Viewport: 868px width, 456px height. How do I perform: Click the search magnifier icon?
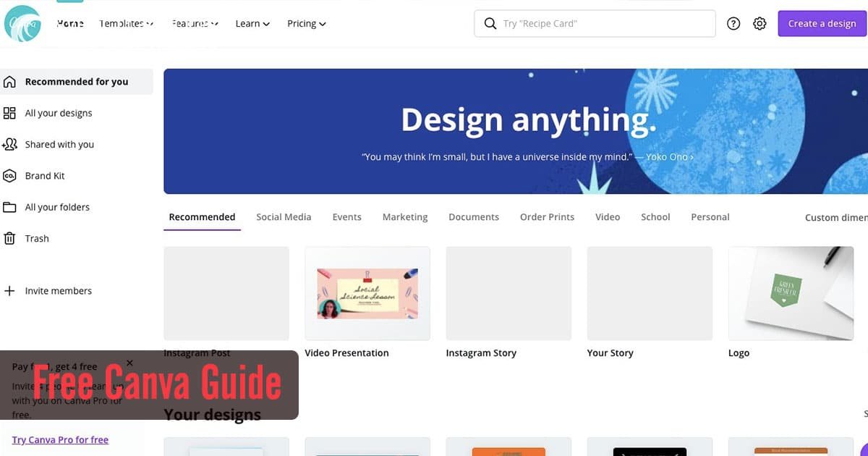490,23
